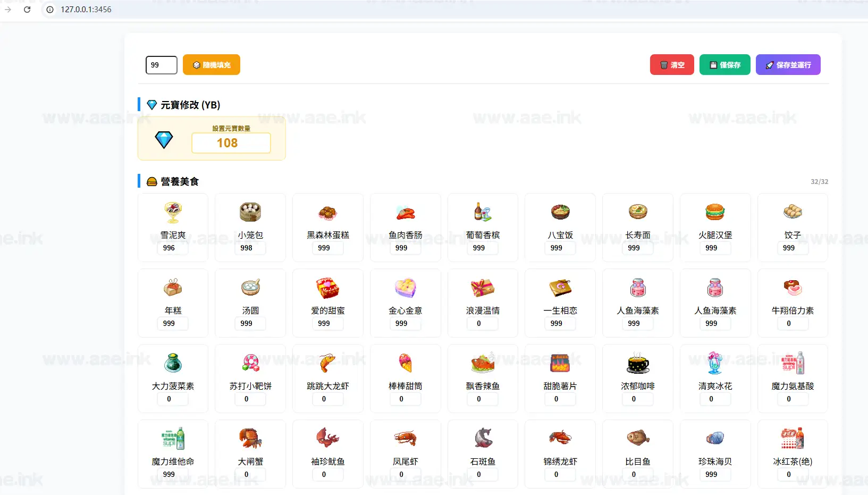Click the address bar 127.0.0.1:3456

[x=86, y=10]
